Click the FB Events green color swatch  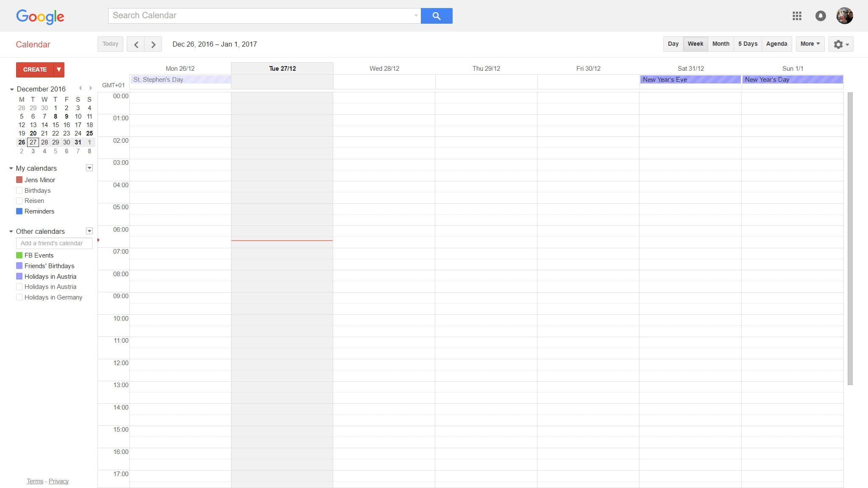pyautogui.click(x=19, y=255)
